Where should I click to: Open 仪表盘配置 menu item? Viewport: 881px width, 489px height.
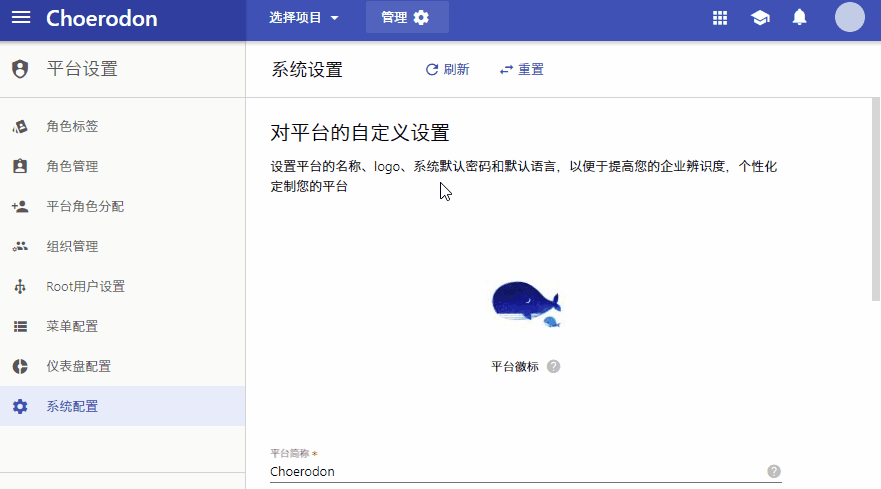tap(122, 366)
